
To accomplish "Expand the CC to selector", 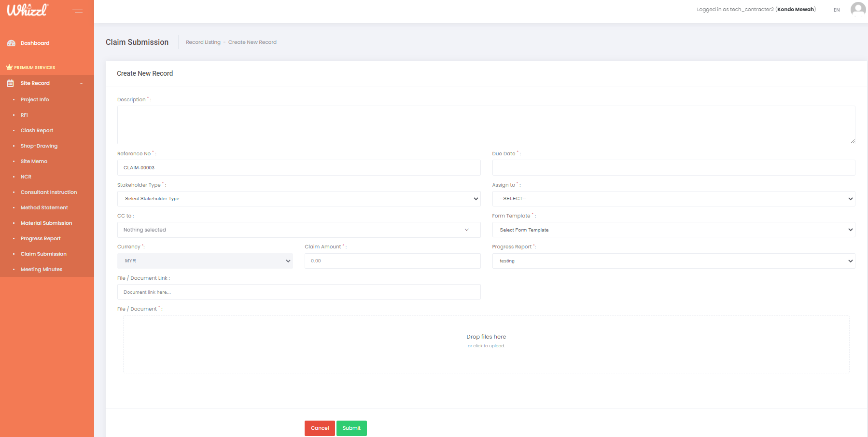I will (x=298, y=230).
